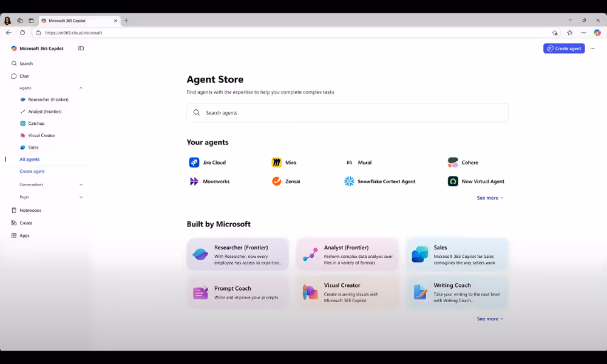Viewport: 607px width, 364px height.
Task: Open the more options ellipsis beside Create agent
Action: coord(592,49)
